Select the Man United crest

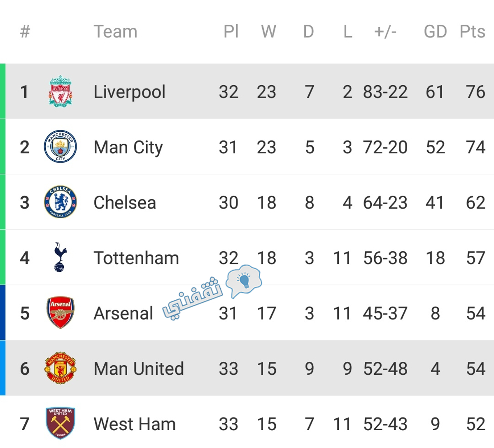point(61,368)
